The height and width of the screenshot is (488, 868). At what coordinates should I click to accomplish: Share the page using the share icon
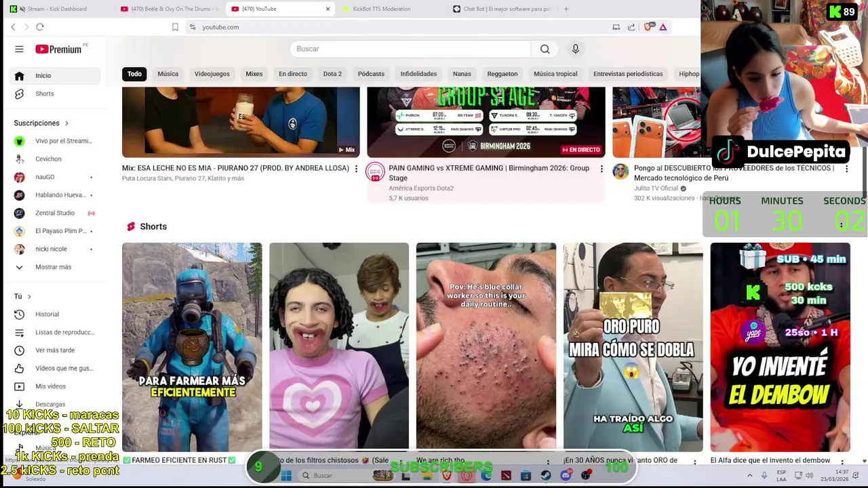(631, 27)
